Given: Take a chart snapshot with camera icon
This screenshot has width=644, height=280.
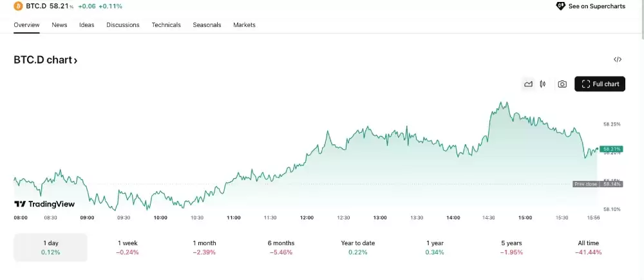Looking at the screenshot, I should coord(562,84).
